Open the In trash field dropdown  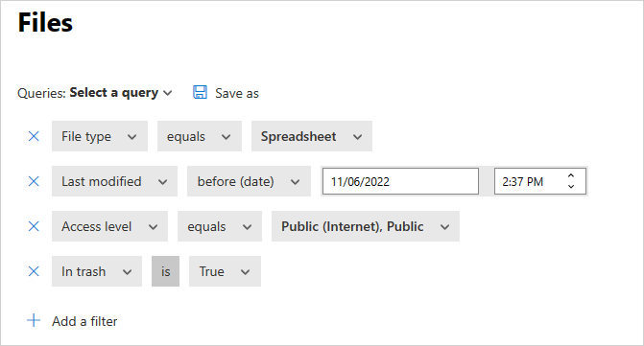pyautogui.click(x=97, y=271)
